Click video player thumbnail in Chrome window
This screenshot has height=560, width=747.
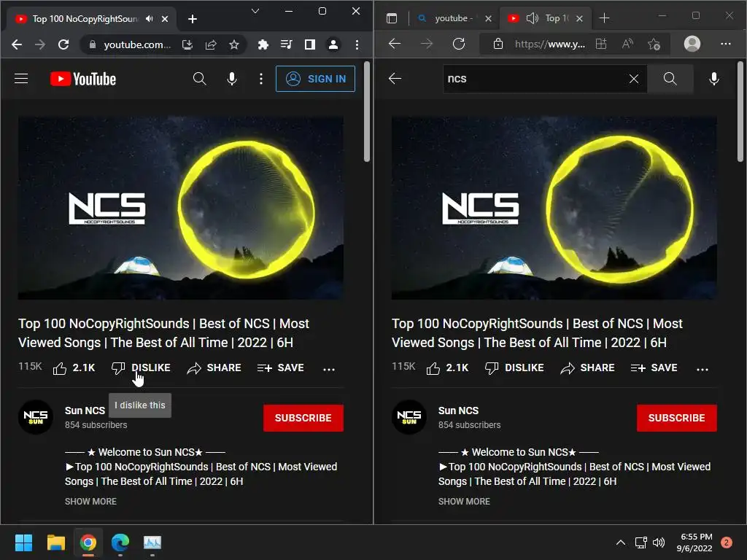click(181, 208)
